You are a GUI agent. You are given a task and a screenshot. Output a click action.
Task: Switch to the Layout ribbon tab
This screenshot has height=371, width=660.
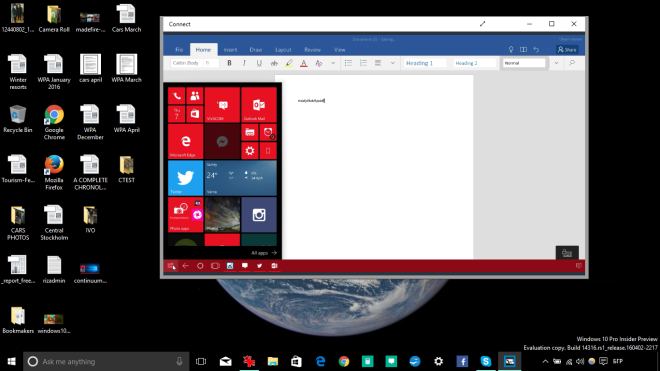(283, 50)
